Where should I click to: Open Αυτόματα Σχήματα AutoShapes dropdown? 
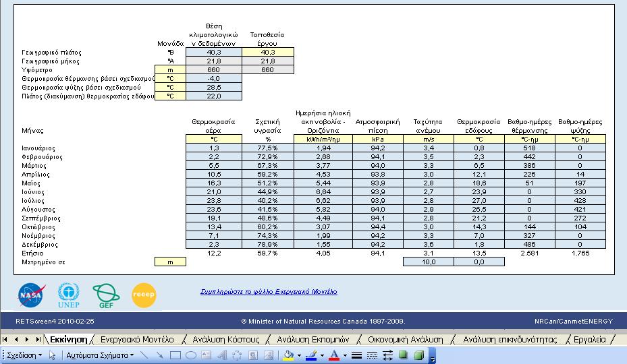point(100,355)
